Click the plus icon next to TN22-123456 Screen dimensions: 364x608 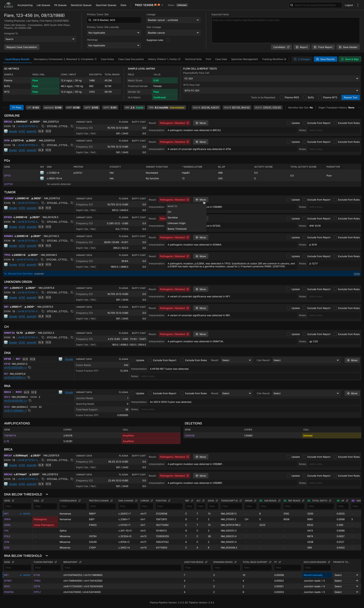click(x=162, y=5)
